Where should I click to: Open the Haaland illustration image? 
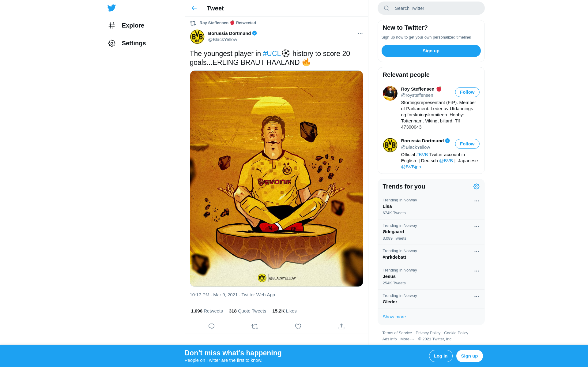[276, 178]
